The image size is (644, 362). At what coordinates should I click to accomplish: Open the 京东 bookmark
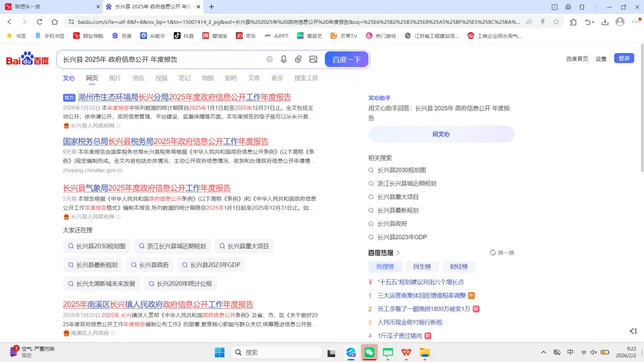pyautogui.click(x=246, y=36)
